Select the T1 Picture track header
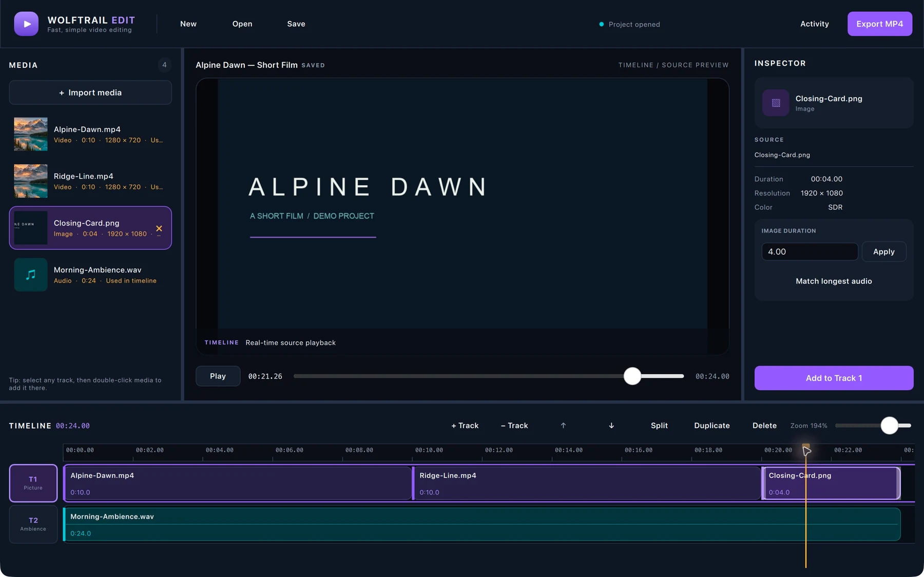The height and width of the screenshot is (577, 924). (x=33, y=483)
